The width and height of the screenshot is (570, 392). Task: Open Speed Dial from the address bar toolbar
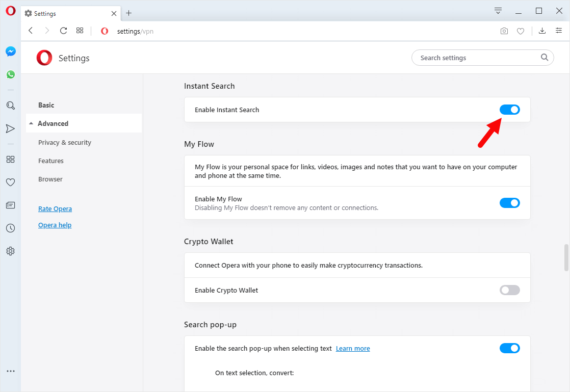(80, 31)
